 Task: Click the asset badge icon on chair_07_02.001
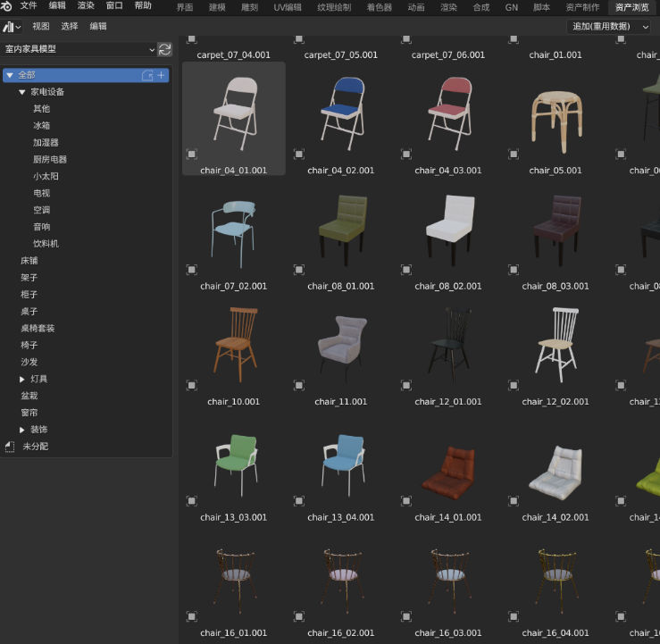[191, 270]
